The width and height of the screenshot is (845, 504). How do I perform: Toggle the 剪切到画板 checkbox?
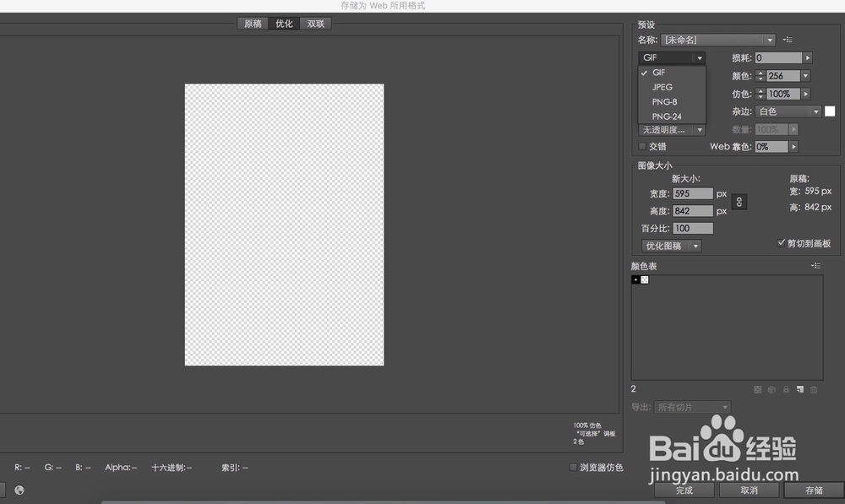point(781,243)
